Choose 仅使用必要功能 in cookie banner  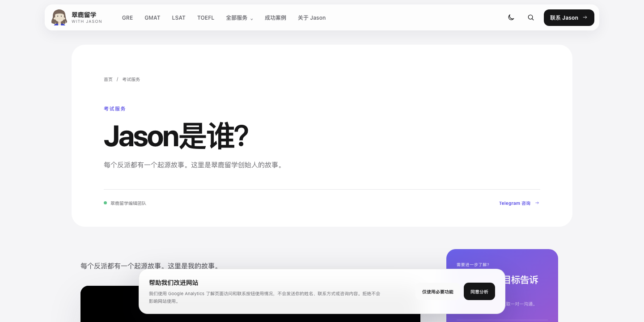(x=438, y=292)
